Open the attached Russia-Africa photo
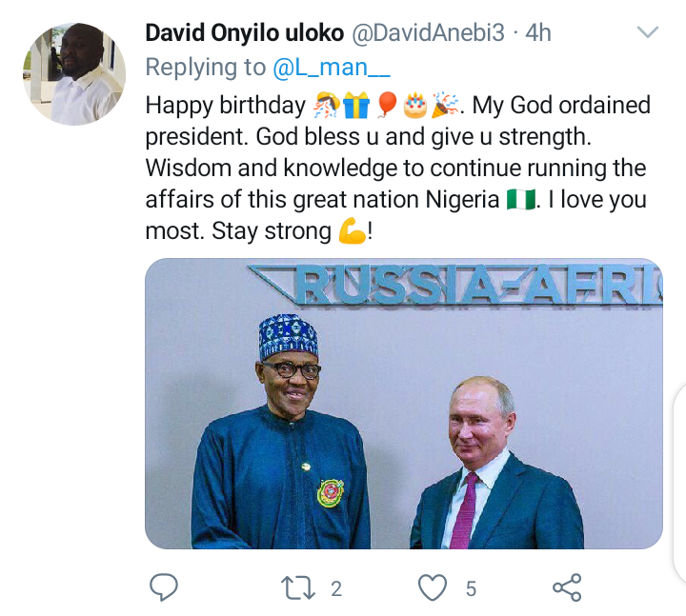The image size is (686, 616). pos(403,404)
